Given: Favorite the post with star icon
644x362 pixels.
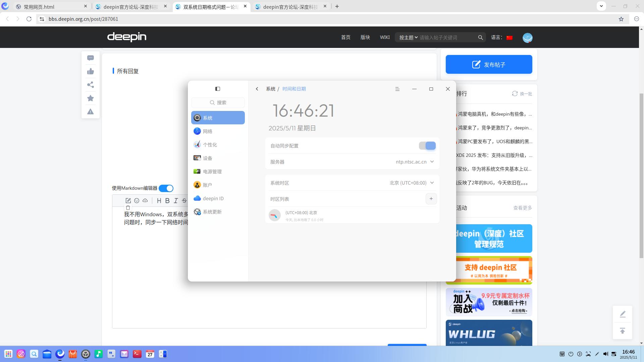Looking at the screenshot, I should 91,98.
